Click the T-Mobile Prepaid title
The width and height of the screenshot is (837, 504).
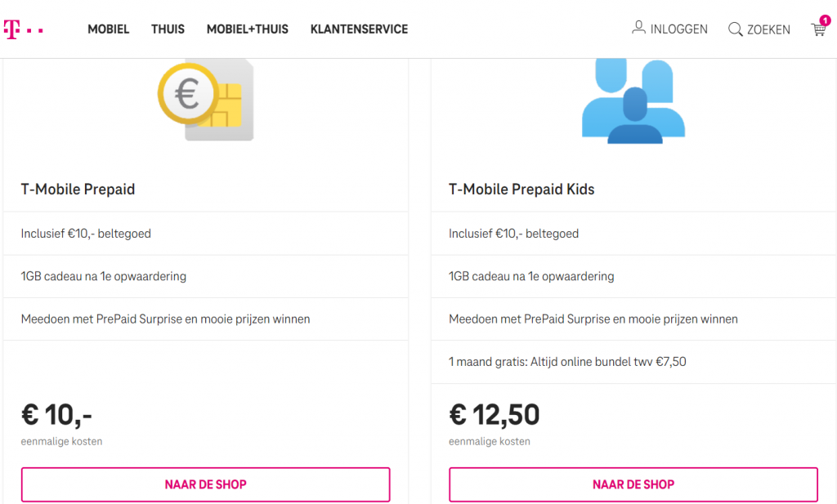coord(78,190)
